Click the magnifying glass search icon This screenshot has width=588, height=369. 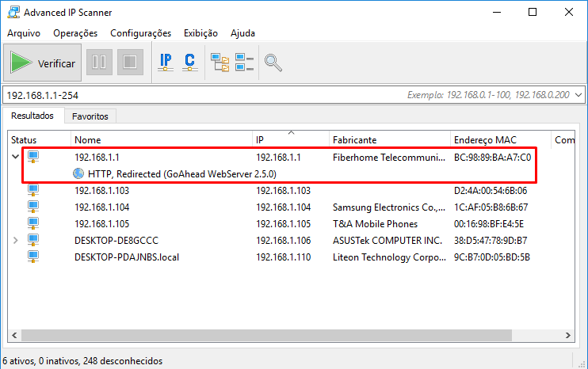[x=273, y=63]
